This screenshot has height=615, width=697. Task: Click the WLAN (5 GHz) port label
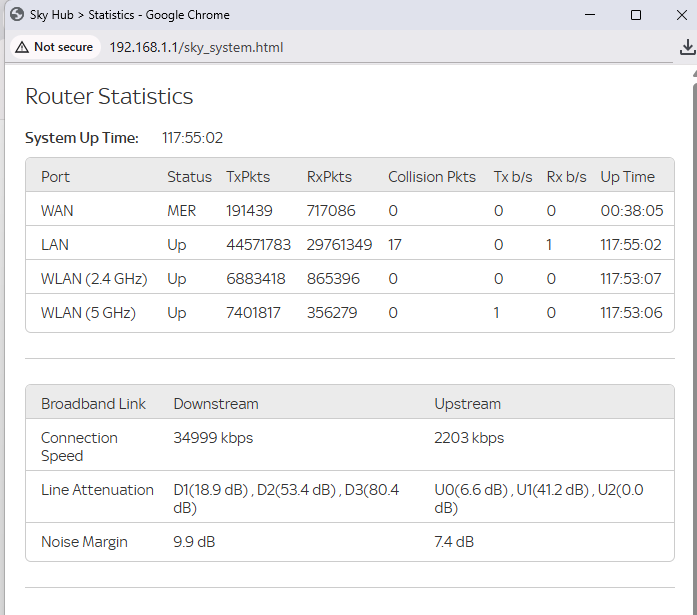click(x=88, y=313)
